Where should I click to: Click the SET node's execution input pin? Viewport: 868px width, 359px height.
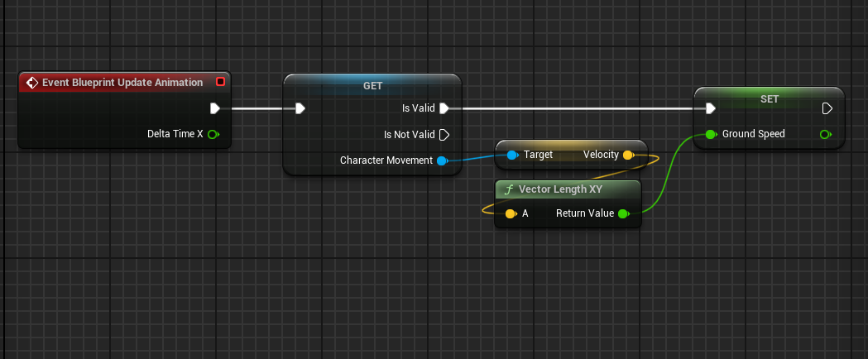[711, 108]
